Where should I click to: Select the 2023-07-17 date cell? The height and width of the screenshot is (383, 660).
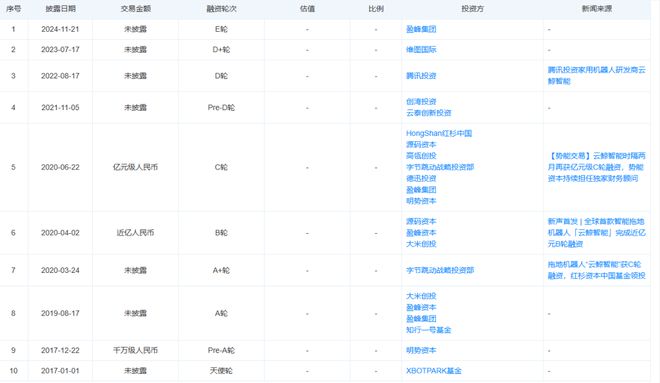coord(60,49)
